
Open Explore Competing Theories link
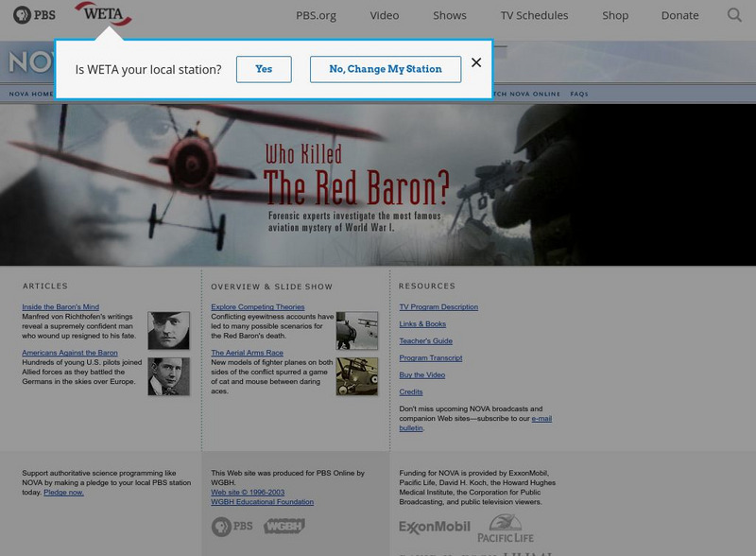coord(257,307)
